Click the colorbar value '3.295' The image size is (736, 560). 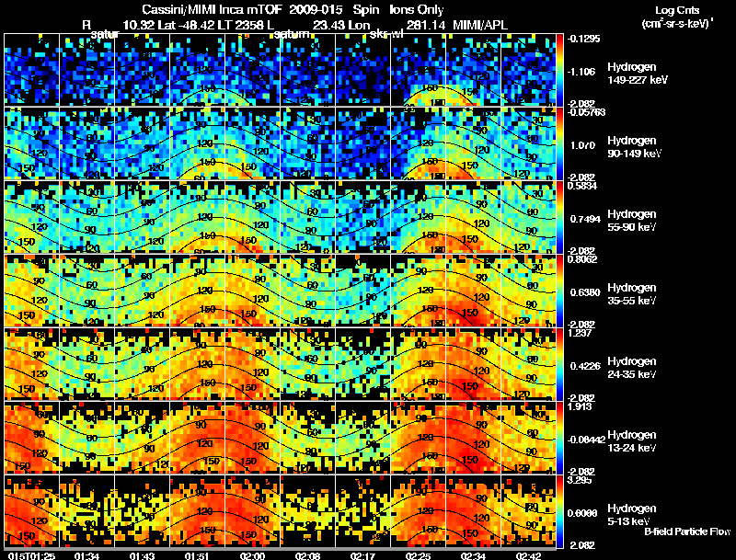point(580,480)
